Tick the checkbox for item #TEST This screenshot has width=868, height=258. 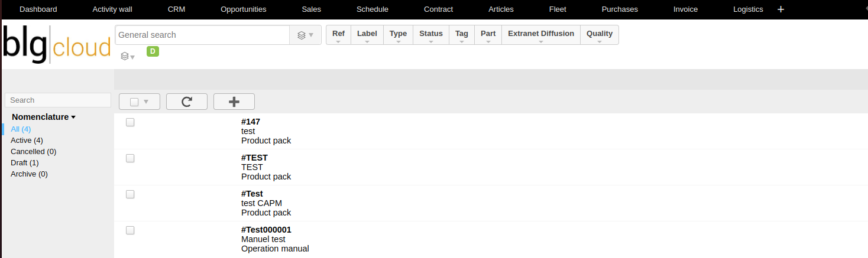click(x=130, y=158)
